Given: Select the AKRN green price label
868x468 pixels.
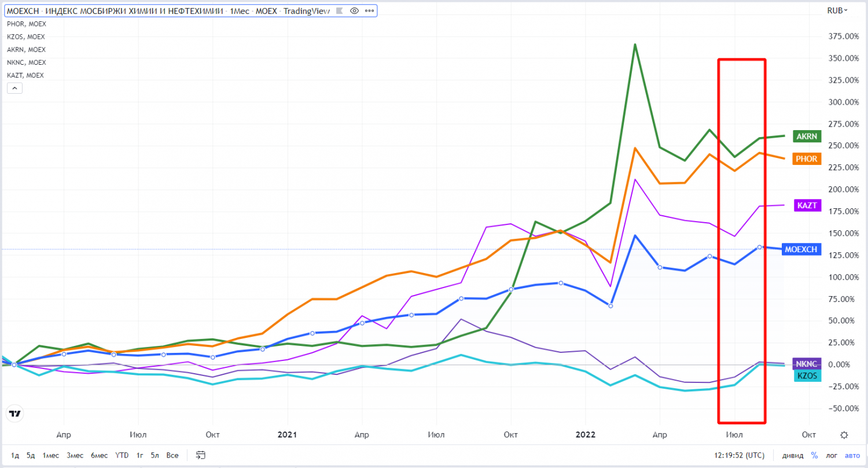Looking at the screenshot, I should coord(807,137).
